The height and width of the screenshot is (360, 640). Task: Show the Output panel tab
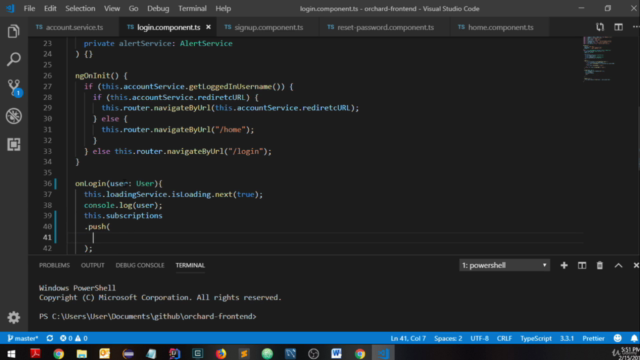point(93,265)
